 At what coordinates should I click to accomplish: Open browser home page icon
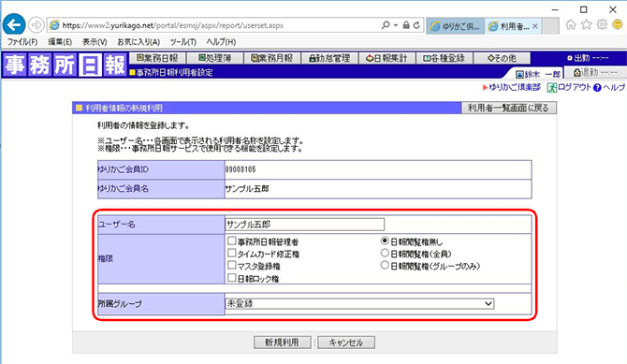click(x=571, y=25)
